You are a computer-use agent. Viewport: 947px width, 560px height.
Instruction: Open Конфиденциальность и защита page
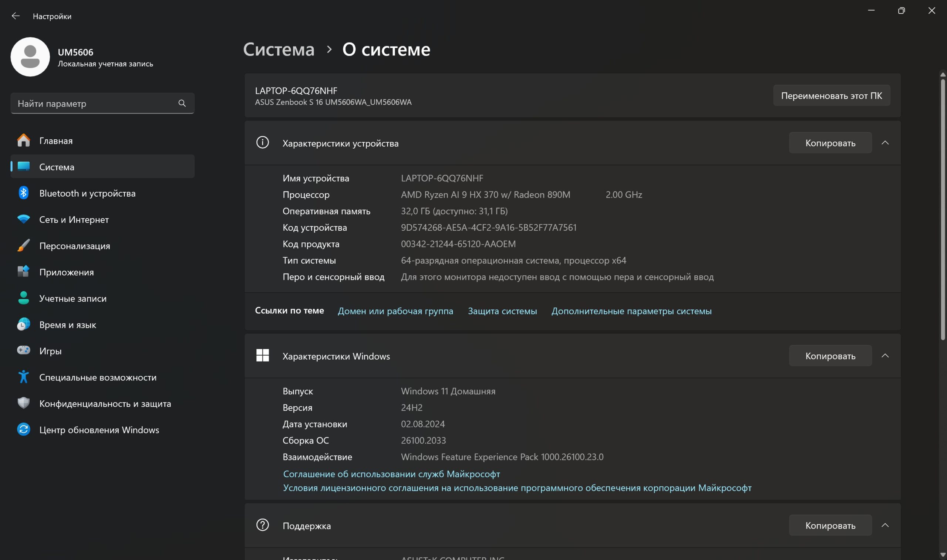tap(102, 403)
